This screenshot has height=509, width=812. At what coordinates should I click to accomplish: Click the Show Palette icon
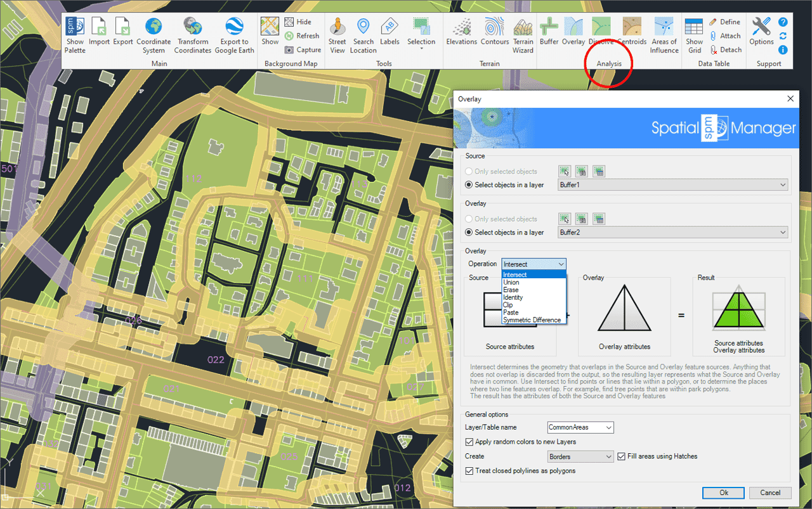(x=75, y=27)
